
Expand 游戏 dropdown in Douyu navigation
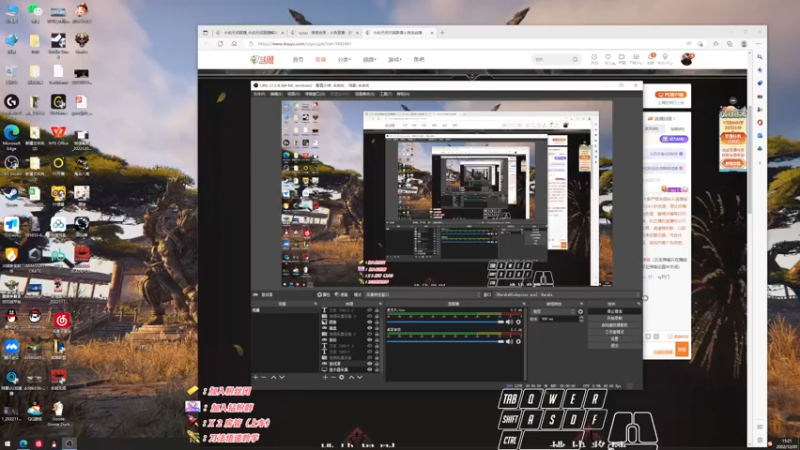(x=394, y=60)
